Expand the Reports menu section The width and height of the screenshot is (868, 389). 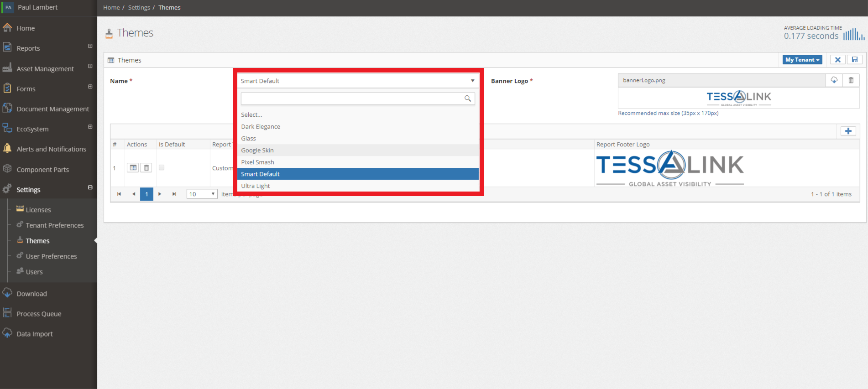(90, 46)
